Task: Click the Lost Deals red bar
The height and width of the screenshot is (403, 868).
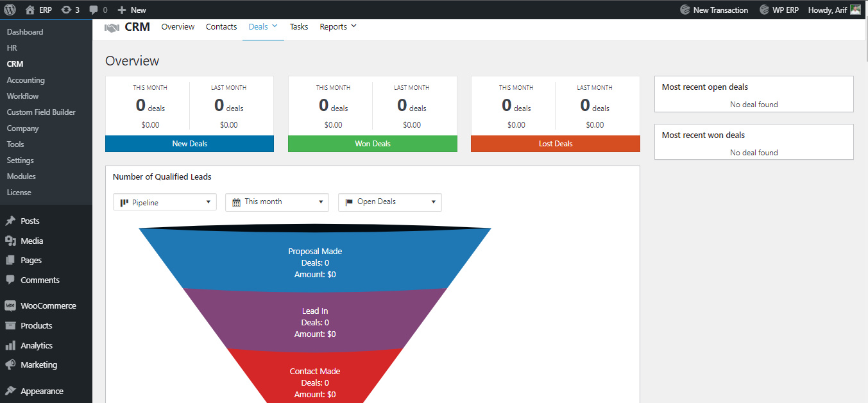Action: tap(556, 144)
